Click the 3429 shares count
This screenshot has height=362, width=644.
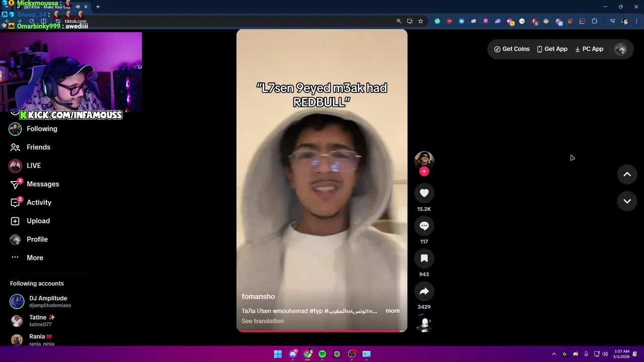[x=424, y=307]
